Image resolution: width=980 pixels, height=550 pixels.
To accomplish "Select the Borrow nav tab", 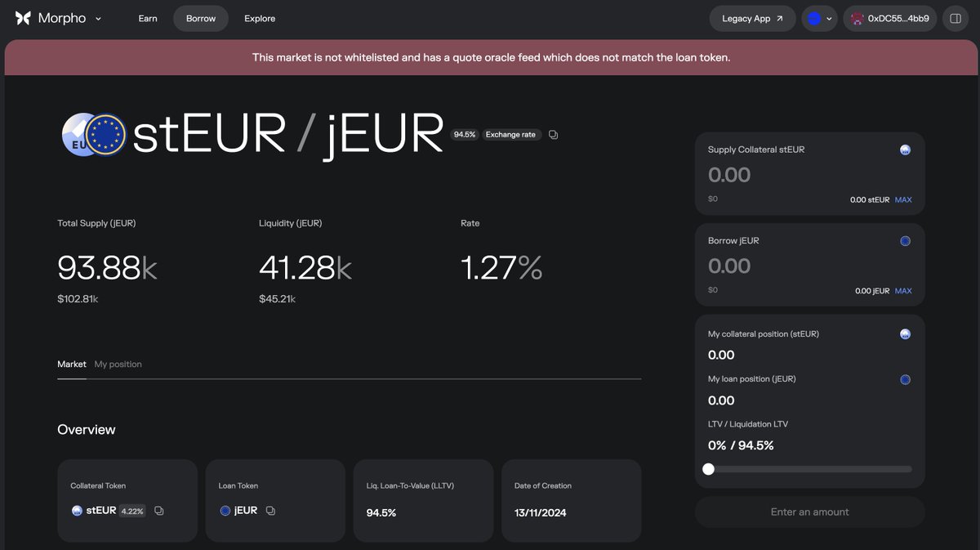I will (x=201, y=18).
